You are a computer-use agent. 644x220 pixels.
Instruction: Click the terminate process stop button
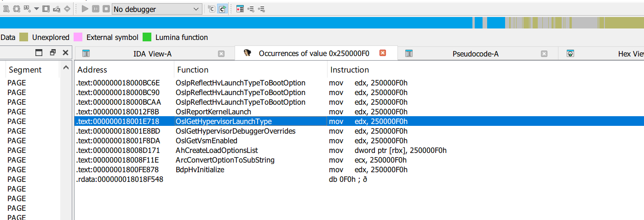[x=106, y=9]
